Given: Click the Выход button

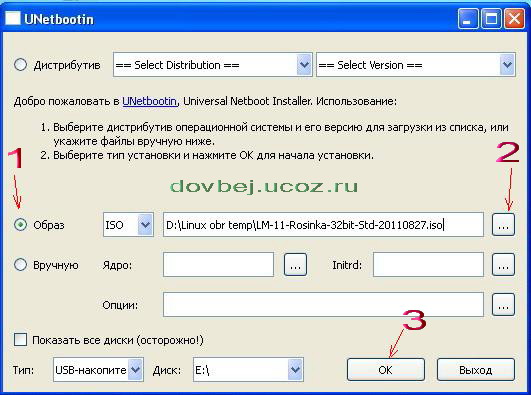Looking at the screenshot, I should coord(475,370).
